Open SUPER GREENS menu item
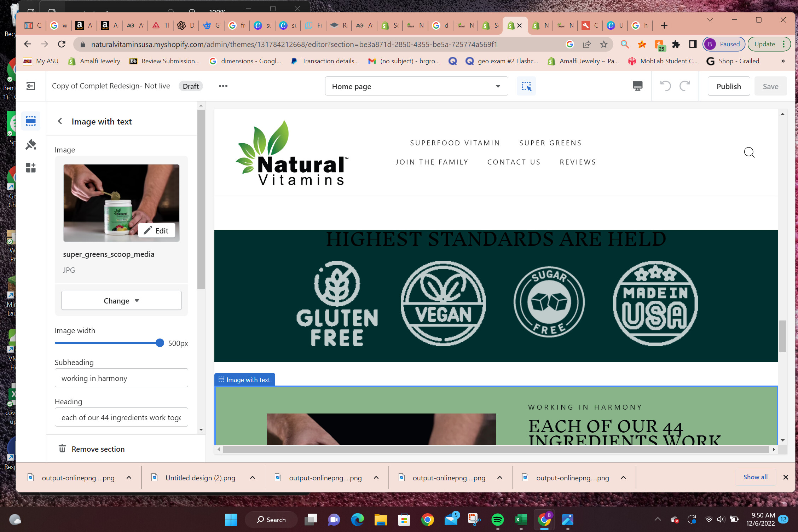The height and width of the screenshot is (532, 798). (550, 143)
